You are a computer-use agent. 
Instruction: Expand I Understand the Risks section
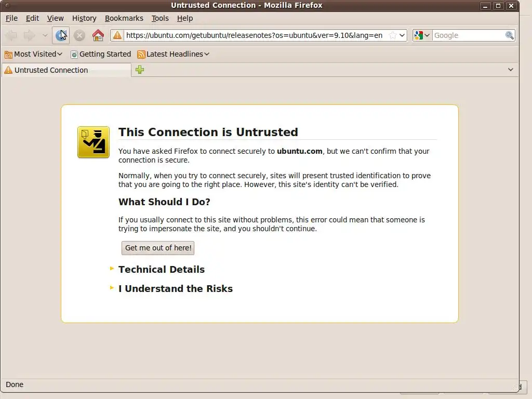pos(171,289)
